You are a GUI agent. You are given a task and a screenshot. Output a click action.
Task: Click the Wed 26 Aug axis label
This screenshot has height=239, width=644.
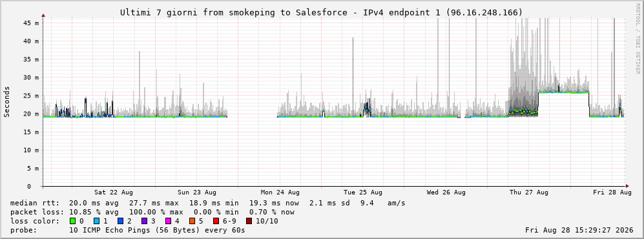pos(446,192)
